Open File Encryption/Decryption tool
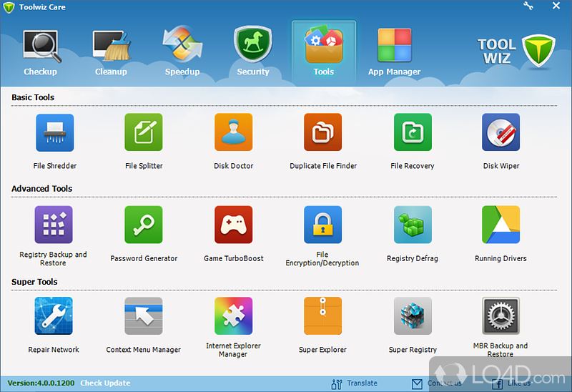Screen dimensions: 572x392 [x=322, y=225]
